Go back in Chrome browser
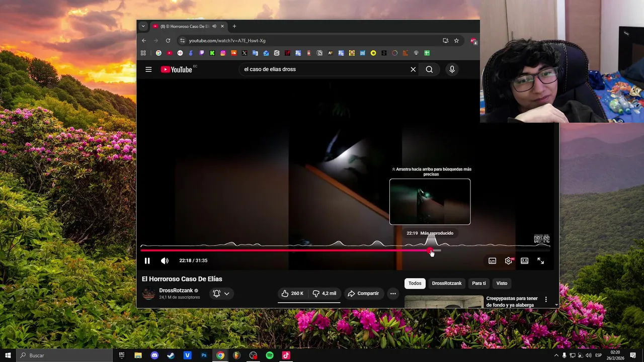The width and height of the screenshot is (644, 362). 144,41
